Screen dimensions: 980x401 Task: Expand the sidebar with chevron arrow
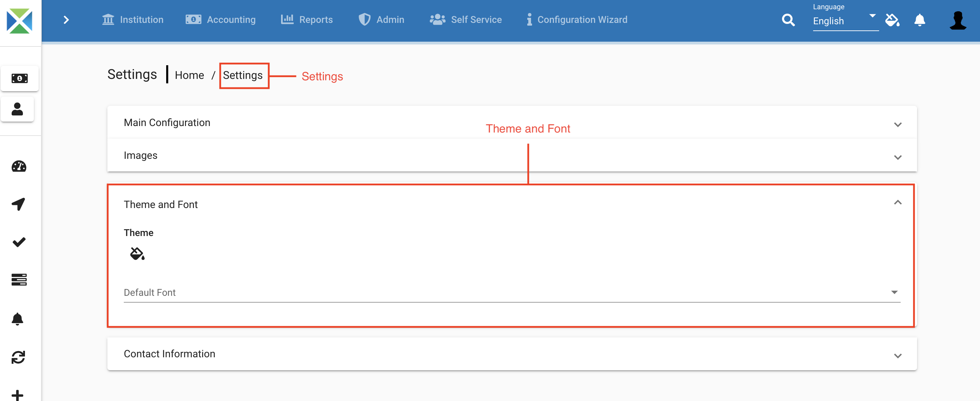tap(66, 20)
